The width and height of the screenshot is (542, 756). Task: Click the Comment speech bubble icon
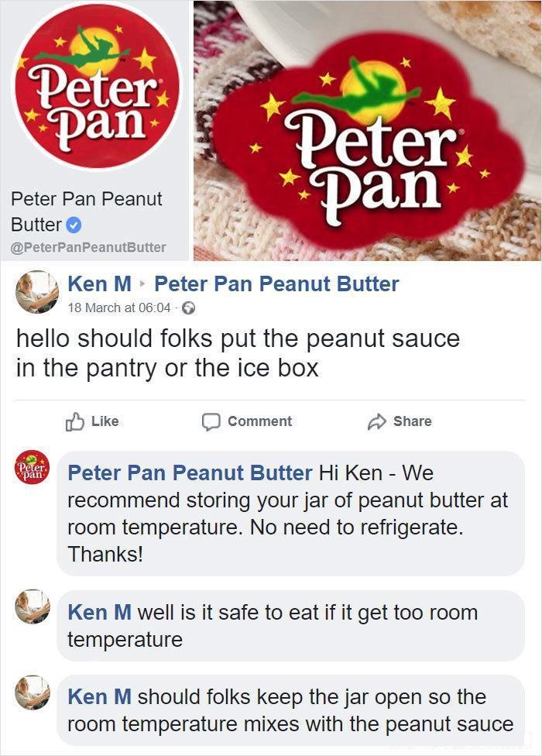coord(211,421)
